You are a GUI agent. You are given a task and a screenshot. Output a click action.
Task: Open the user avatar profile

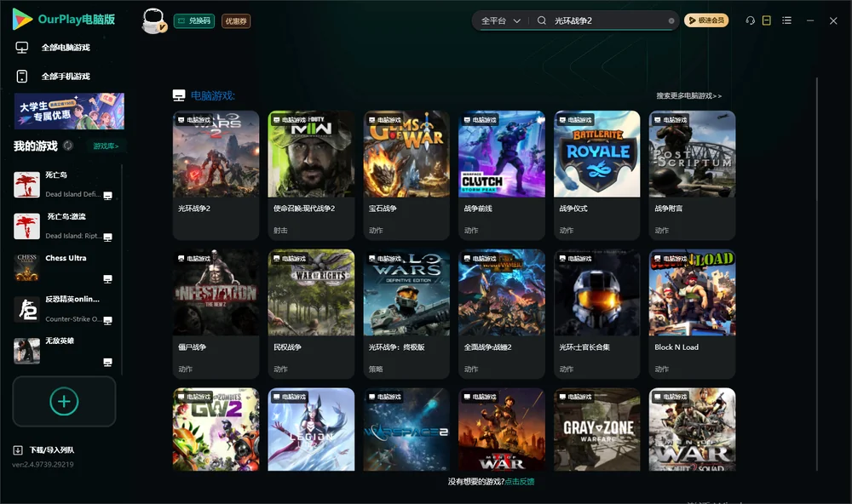153,20
